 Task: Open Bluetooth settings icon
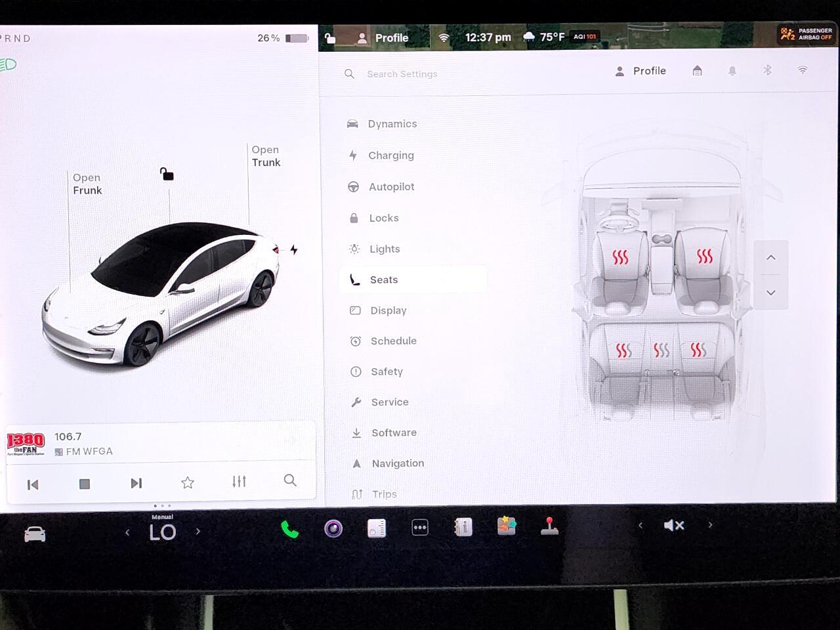767,70
